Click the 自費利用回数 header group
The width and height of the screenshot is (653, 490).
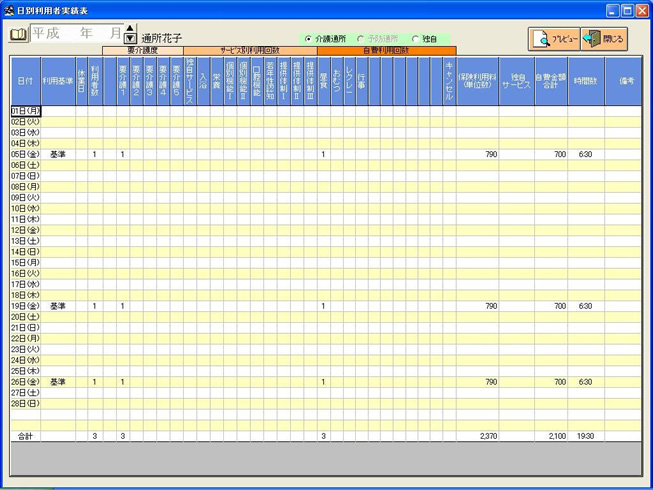[386, 50]
